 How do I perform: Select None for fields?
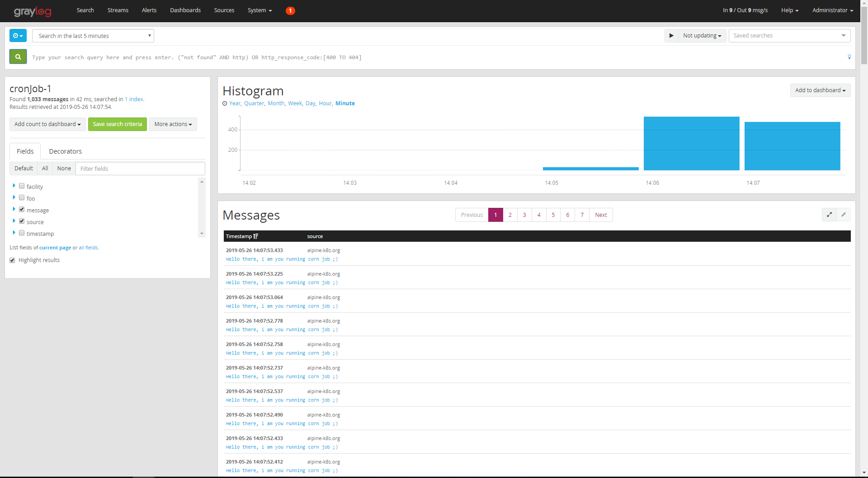click(x=64, y=169)
